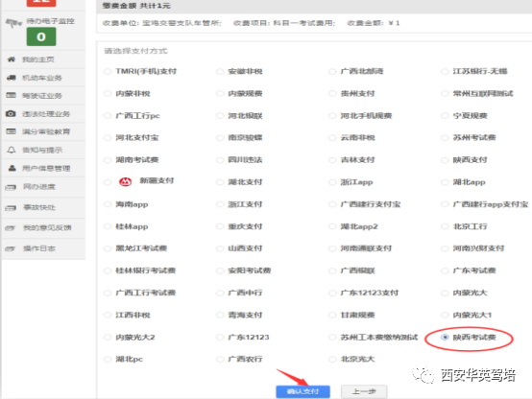Click the icon beside 事故快处

[11, 207]
